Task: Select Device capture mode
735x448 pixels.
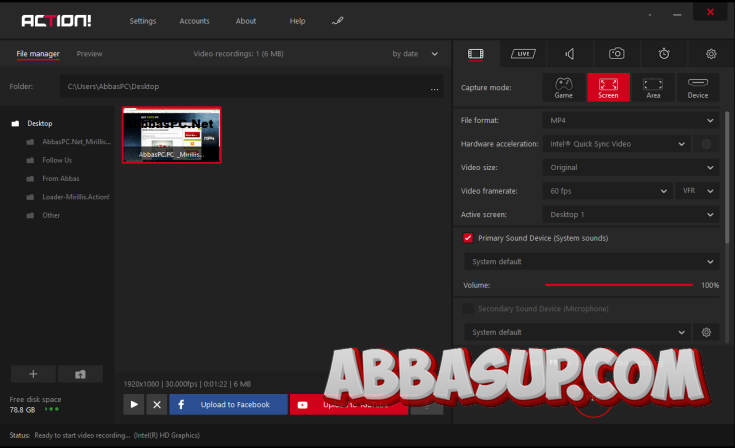Action: (x=698, y=88)
